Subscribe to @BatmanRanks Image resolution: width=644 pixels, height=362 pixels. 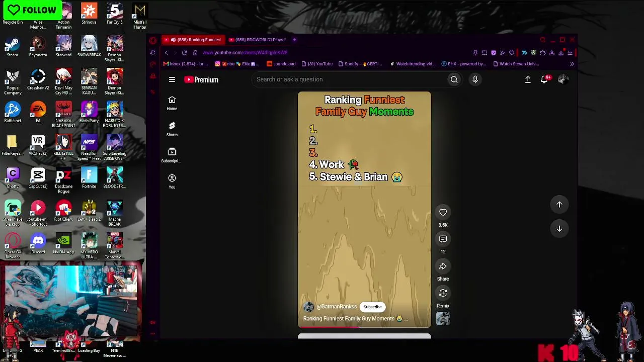(x=372, y=307)
